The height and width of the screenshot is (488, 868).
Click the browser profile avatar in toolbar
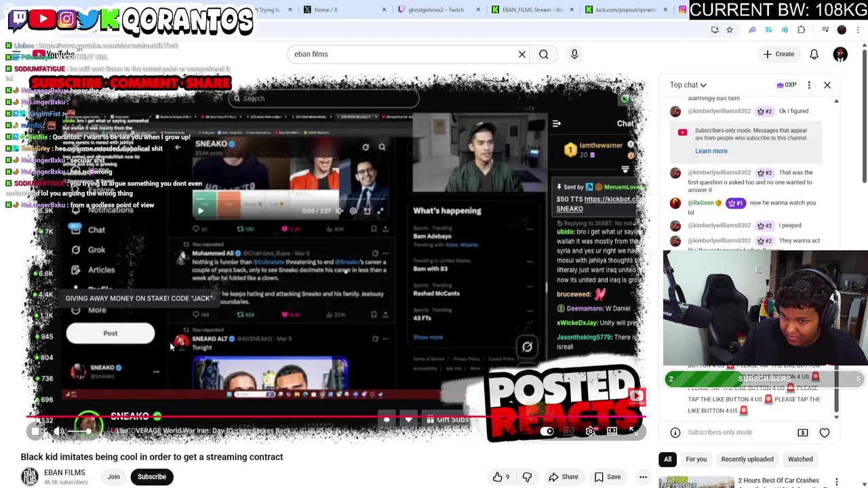coord(842,30)
